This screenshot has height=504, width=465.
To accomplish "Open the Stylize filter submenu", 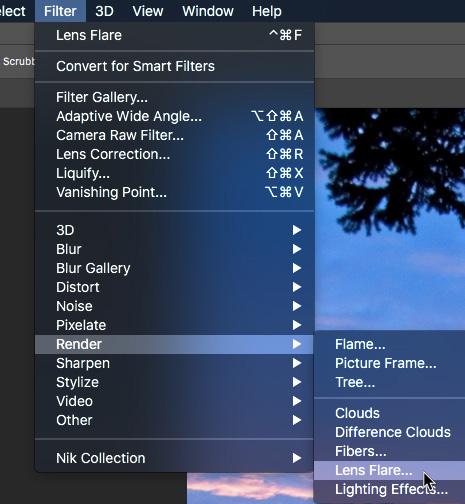I will (174, 382).
